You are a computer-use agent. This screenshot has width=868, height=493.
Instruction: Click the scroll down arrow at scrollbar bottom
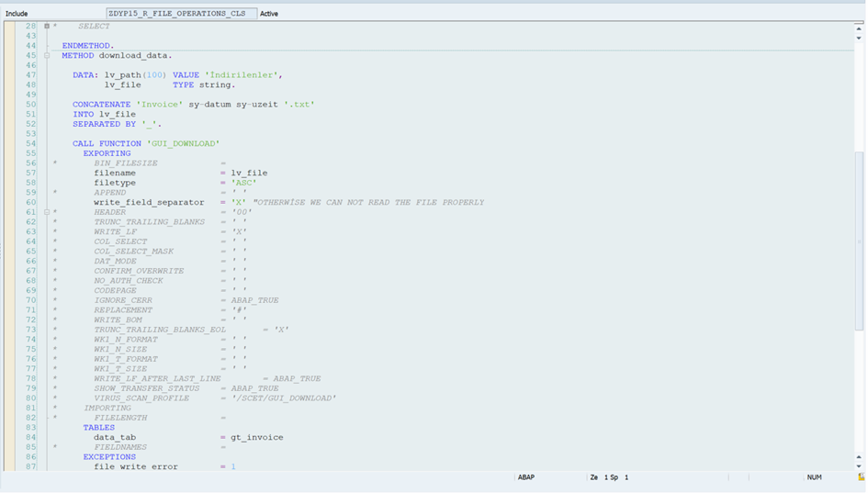point(859,464)
